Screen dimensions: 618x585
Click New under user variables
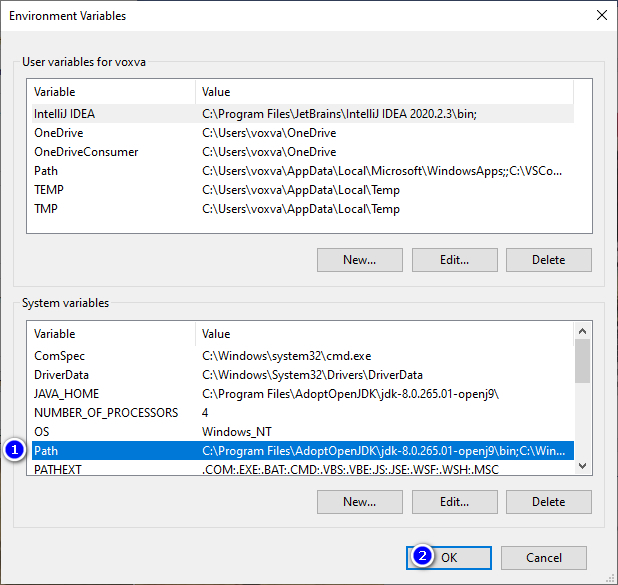click(359, 260)
